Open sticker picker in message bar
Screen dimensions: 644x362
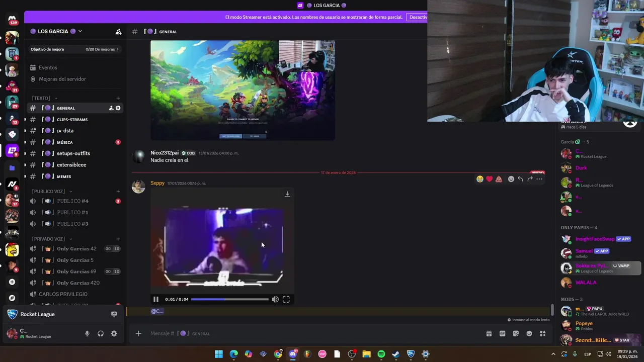(516, 333)
